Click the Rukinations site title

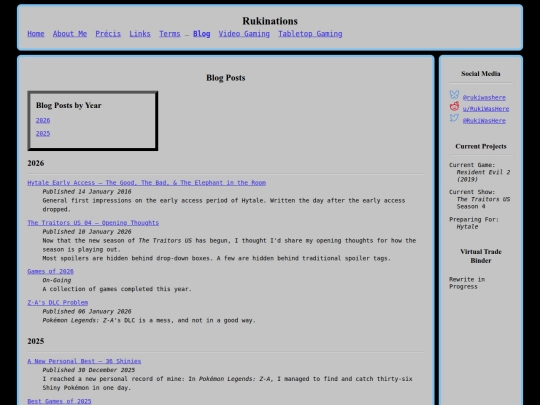tap(270, 21)
